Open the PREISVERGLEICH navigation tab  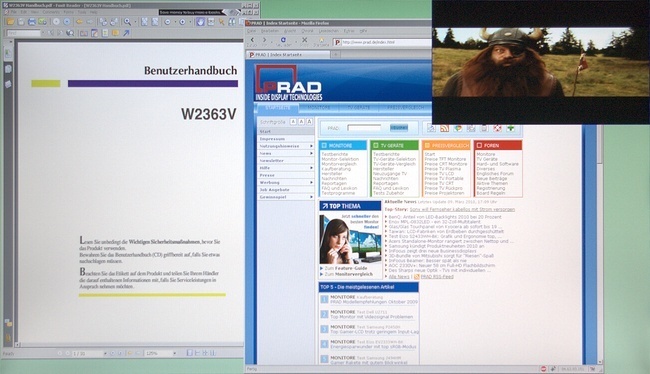pyautogui.click(x=405, y=108)
